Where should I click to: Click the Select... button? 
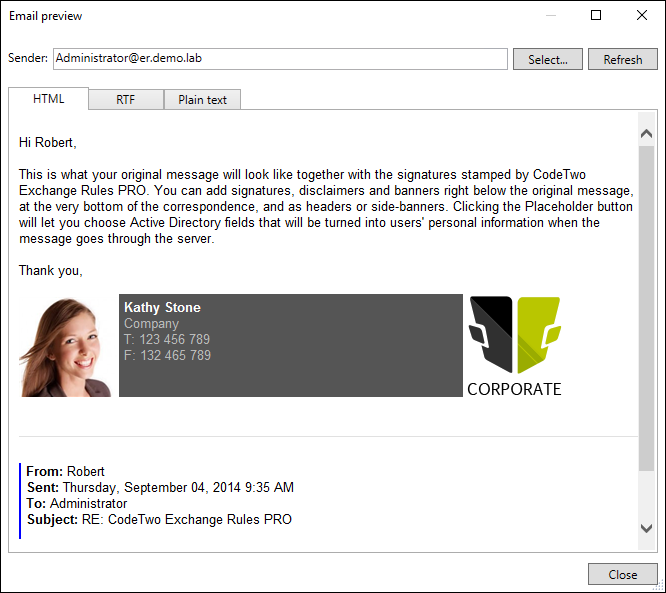click(547, 59)
